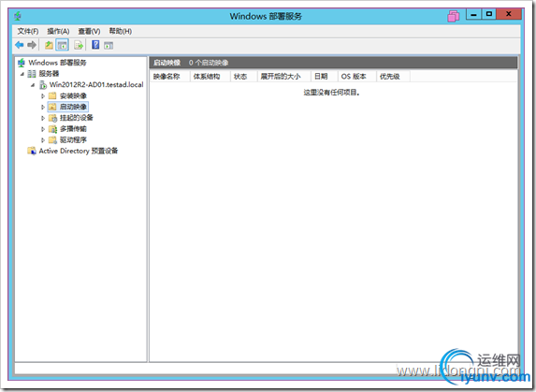The width and height of the screenshot is (536, 392).
Task: Select the 驱动程序 tree label
Action: (73, 139)
